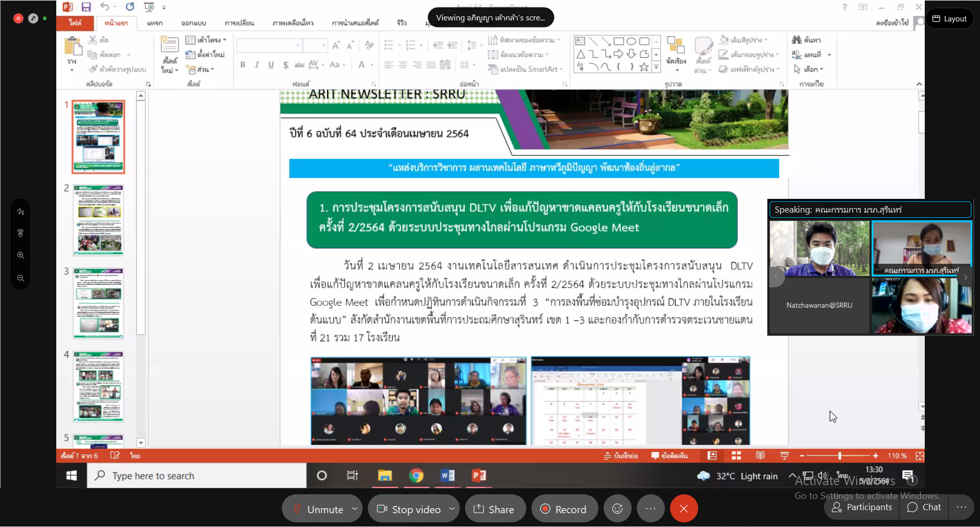The height and width of the screenshot is (527, 980).
Task: Click the Share button
Action: 494,509
